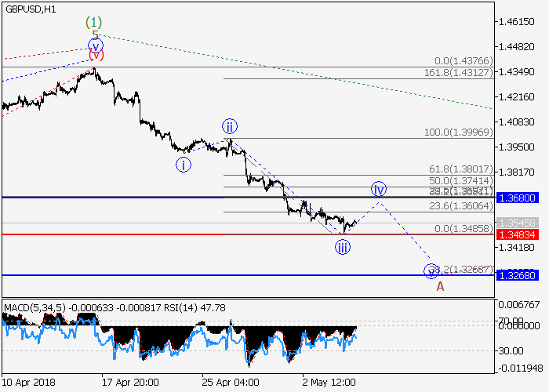
Task: Click the red (v) wave label
Action: (x=96, y=55)
